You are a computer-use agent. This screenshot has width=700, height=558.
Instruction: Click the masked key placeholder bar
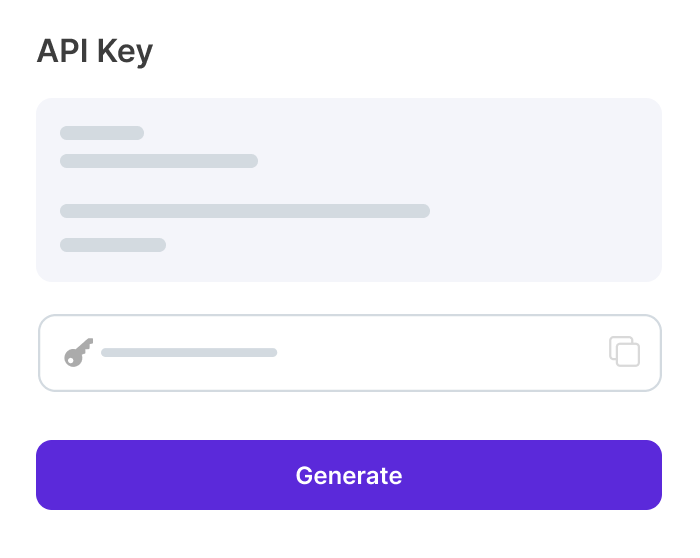[189, 352]
